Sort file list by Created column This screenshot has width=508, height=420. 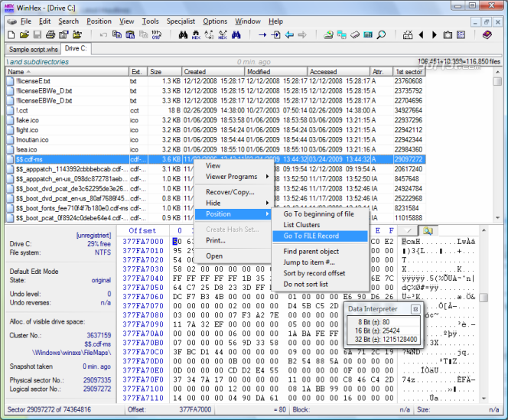pos(213,72)
